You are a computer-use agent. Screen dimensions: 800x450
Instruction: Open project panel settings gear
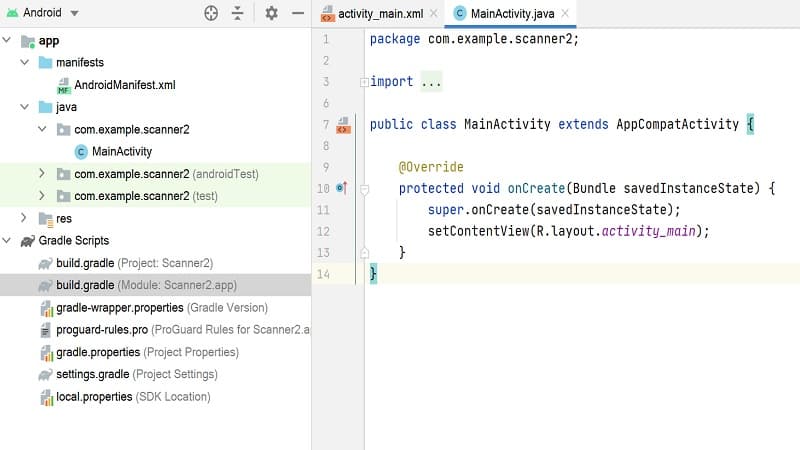[271, 14]
